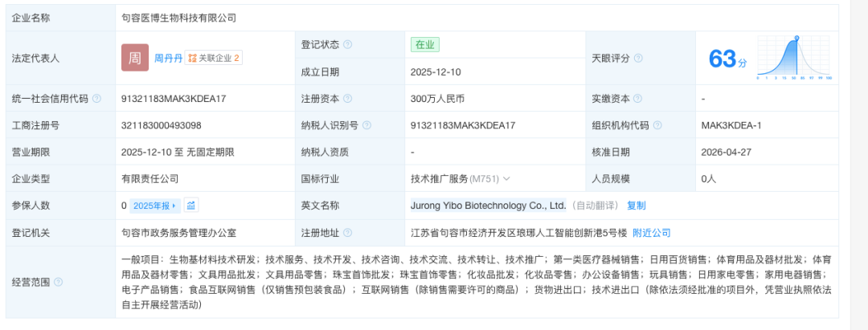Select the company name 句容医博生物科技有限公司
The width and height of the screenshot is (868, 330).
point(178,18)
